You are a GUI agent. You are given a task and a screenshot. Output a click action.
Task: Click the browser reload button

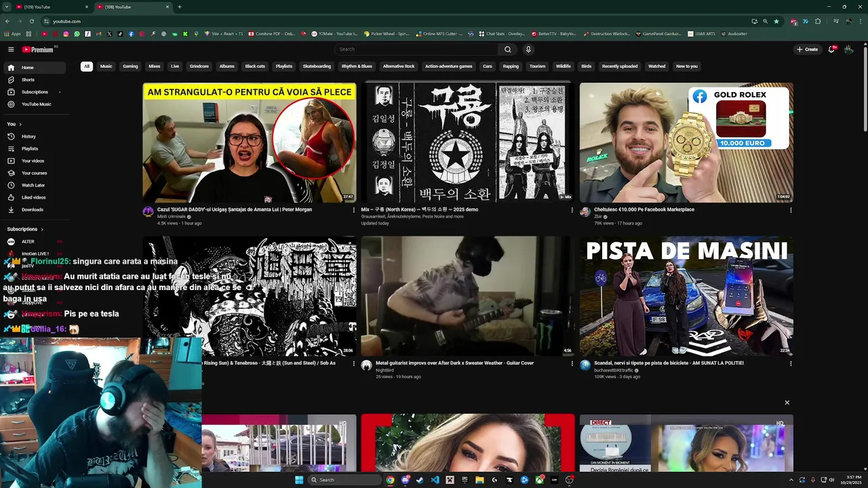(x=31, y=21)
